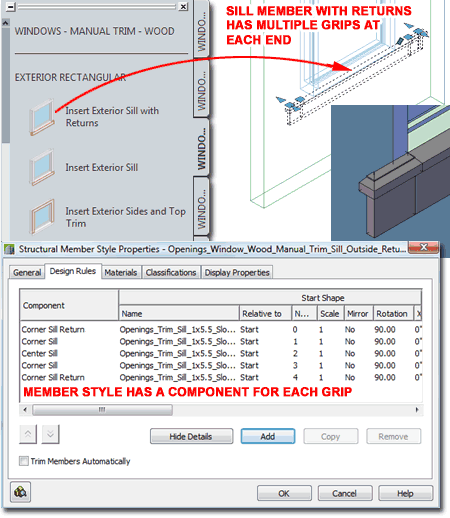The height and width of the screenshot is (518, 450).
Task: Move component down with the down-arrow button
Action: coord(50,434)
